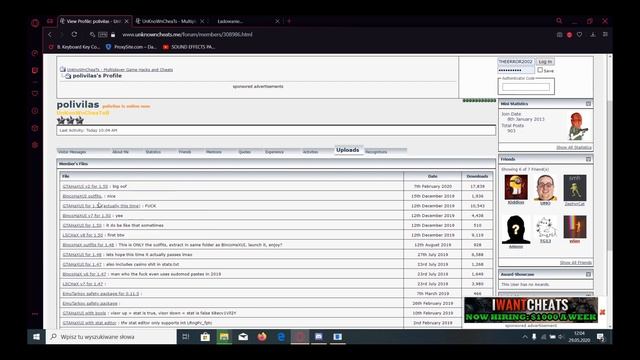Click 'Show All Friends' link
This screenshot has height=360, width=640.
tap(576, 262)
